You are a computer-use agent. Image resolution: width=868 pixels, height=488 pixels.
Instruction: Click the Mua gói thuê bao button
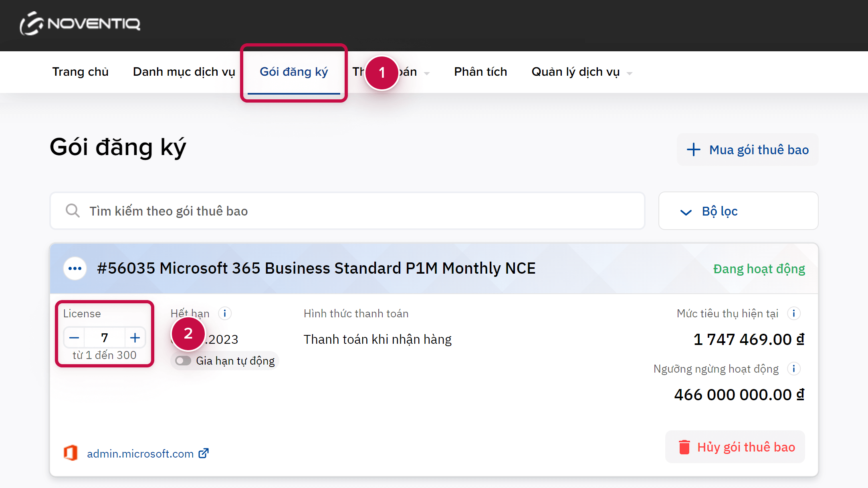click(747, 150)
